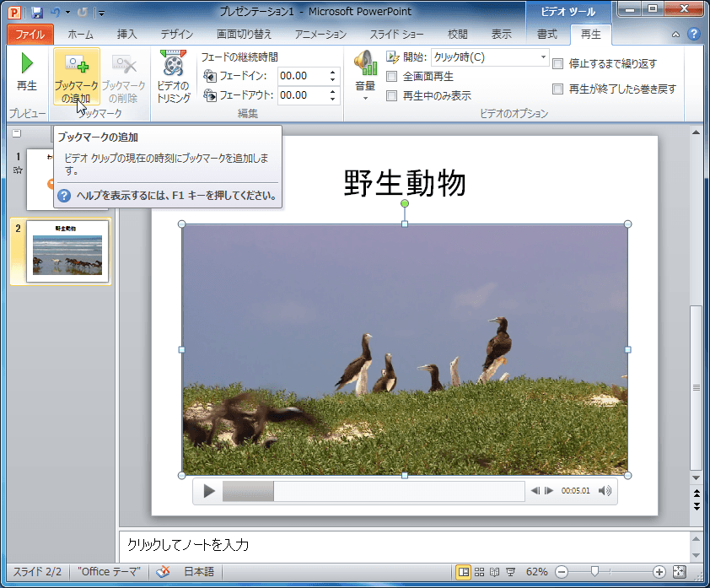Step forward one frame in video player
Screen dimensions: 710x588
[549, 491]
